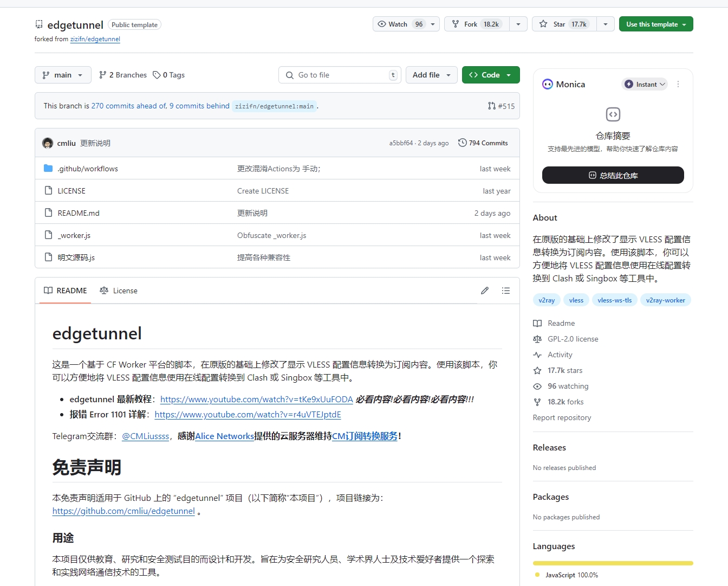
Task: Open commit hash a5bbf64
Action: coord(401,143)
